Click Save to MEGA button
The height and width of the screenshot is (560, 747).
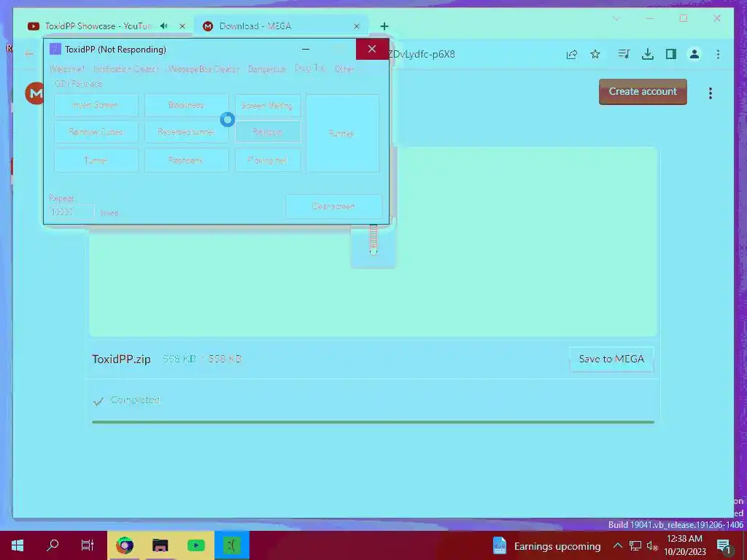pos(611,359)
